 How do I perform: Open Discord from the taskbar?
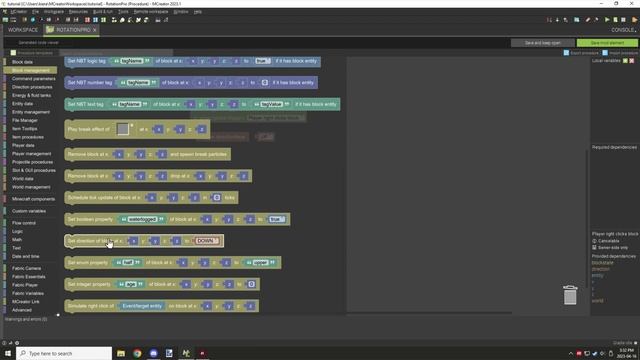pyautogui.click(x=153, y=353)
